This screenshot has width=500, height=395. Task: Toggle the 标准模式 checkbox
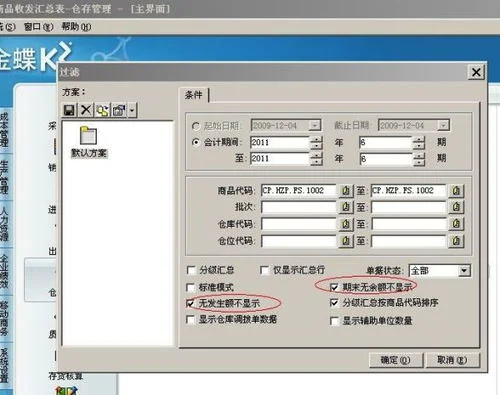(x=190, y=287)
